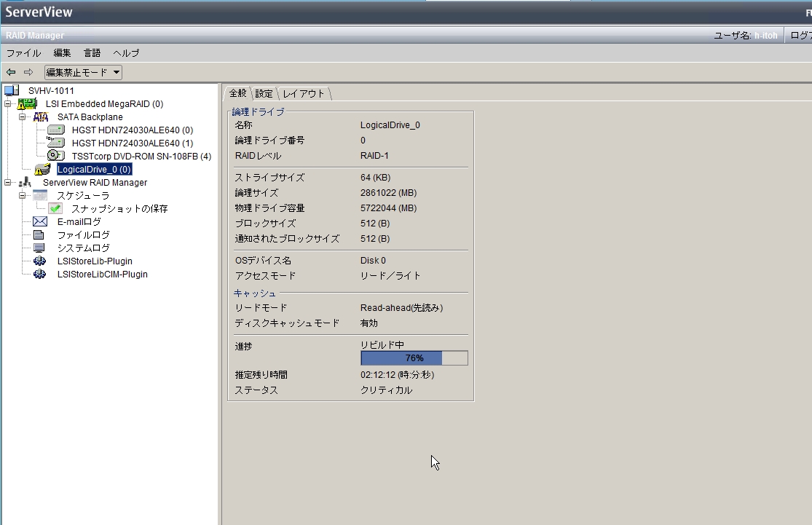The width and height of the screenshot is (812, 525).
Task: Select SVHV-1011 in the tree
Action: click(51, 90)
